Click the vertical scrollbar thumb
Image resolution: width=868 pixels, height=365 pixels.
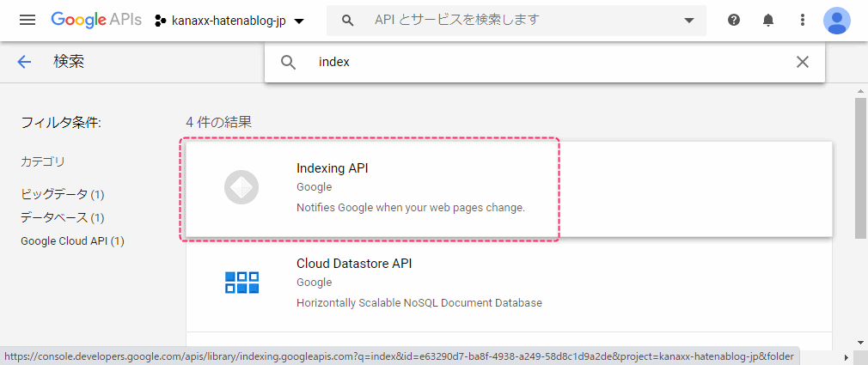(860, 168)
